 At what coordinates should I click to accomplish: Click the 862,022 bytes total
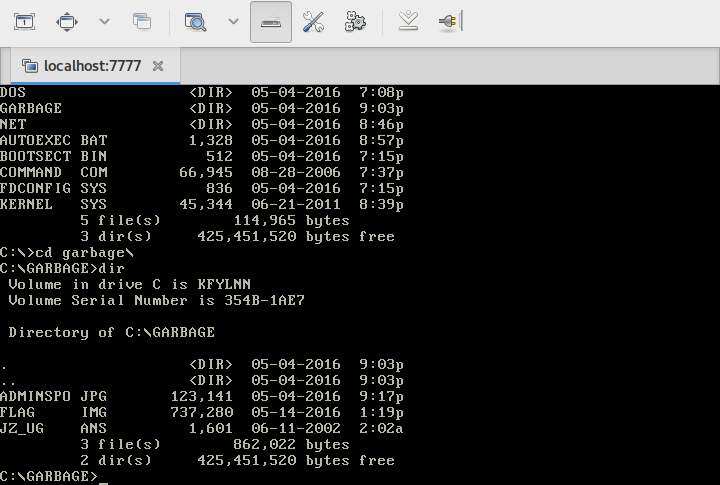291,445
